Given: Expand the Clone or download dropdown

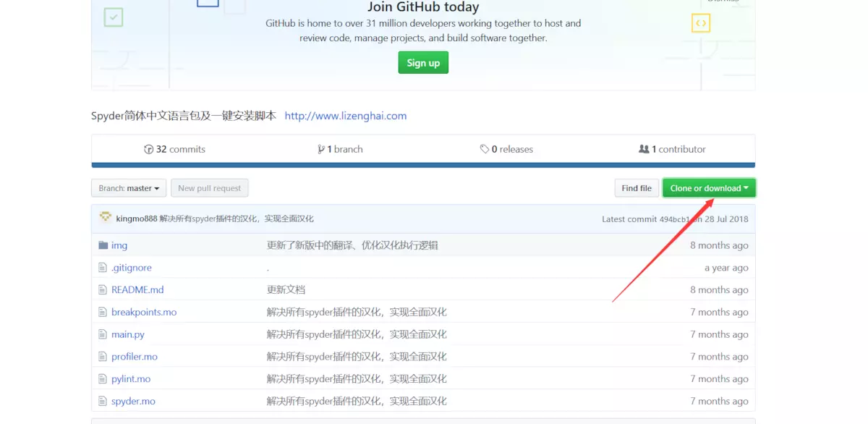Looking at the screenshot, I should [709, 188].
